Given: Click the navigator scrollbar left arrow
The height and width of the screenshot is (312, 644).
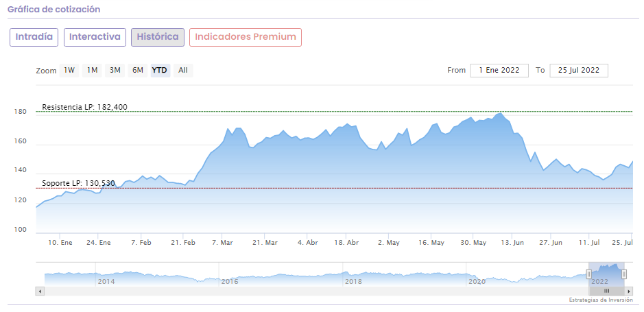Looking at the screenshot, I should [x=40, y=291].
